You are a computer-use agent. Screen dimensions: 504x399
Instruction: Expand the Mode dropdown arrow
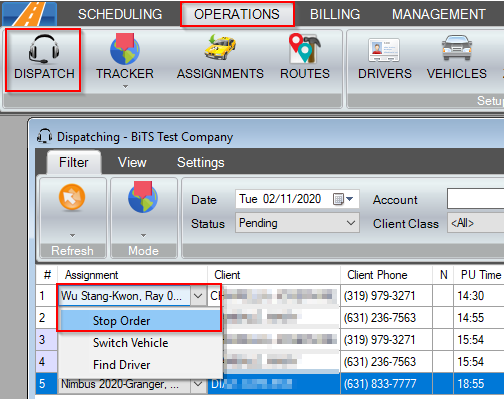(143, 236)
